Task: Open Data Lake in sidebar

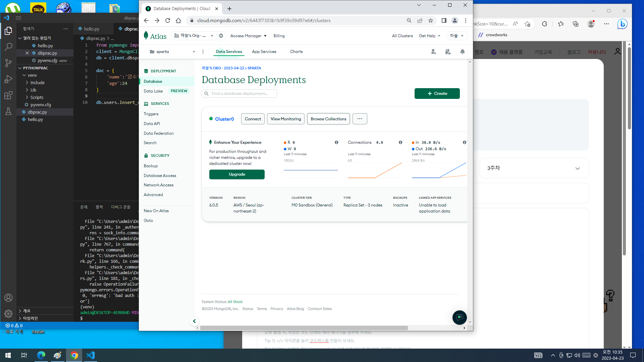Action: [153, 91]
